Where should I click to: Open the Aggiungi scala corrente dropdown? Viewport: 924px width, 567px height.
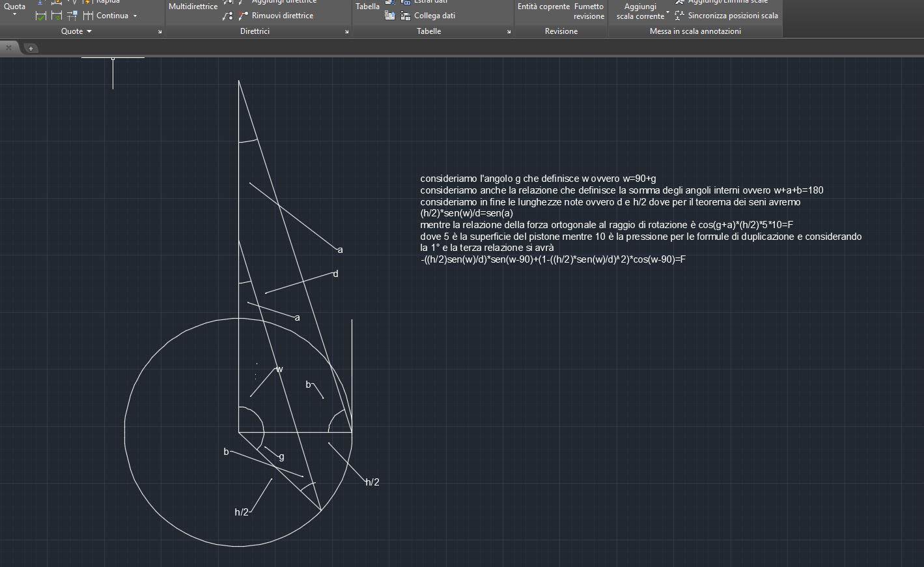pos(667,13)
